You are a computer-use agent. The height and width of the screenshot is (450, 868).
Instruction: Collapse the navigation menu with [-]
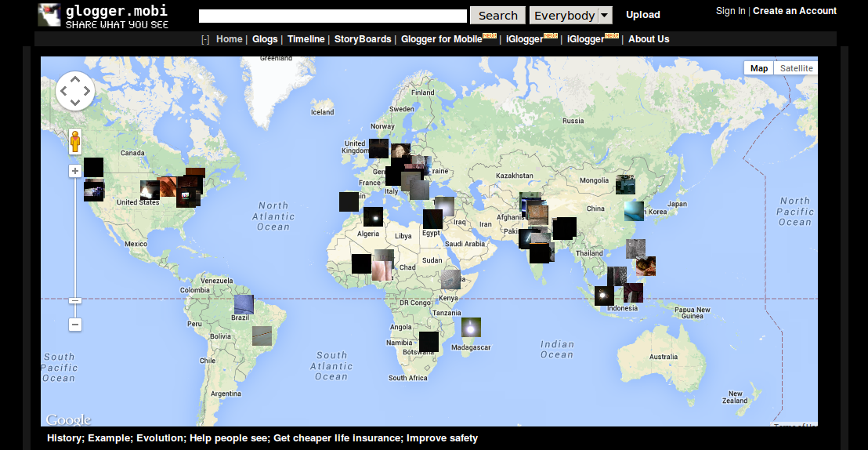click(205, 39)
